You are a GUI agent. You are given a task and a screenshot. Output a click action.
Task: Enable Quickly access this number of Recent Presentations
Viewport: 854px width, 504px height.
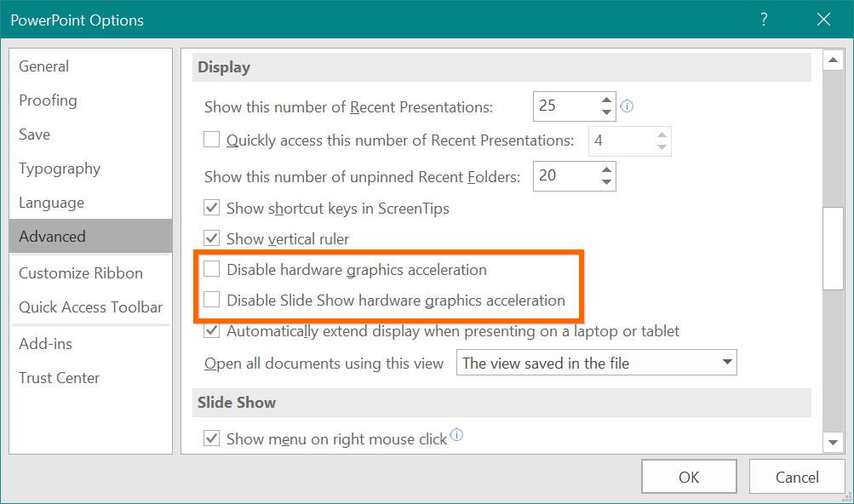210,140
